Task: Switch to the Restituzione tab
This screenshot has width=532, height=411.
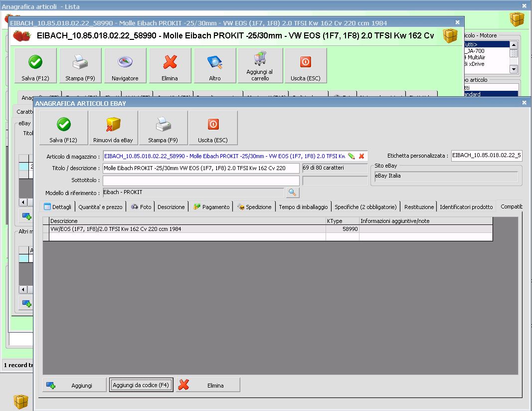Action: pyautogui.click(x=419, y=206)
